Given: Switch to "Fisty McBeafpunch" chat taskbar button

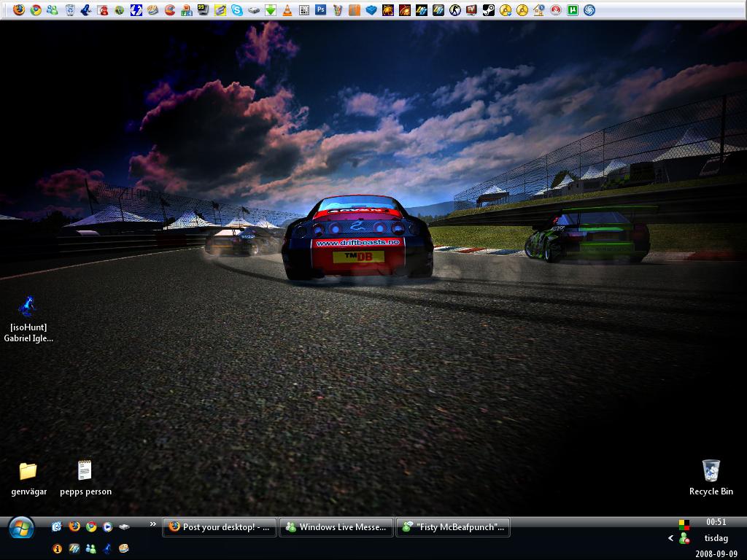Looking at the screenshot, I should [x=452, y=527].
